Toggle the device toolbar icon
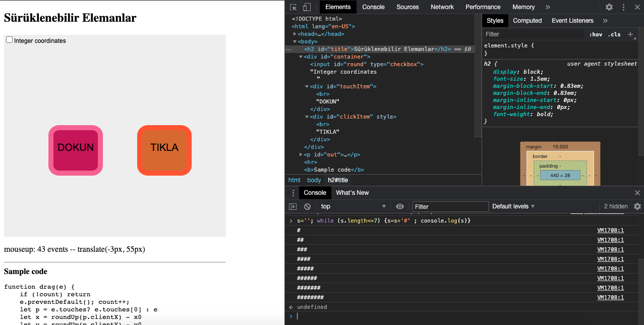644x325 pixels. coord(307,7)
